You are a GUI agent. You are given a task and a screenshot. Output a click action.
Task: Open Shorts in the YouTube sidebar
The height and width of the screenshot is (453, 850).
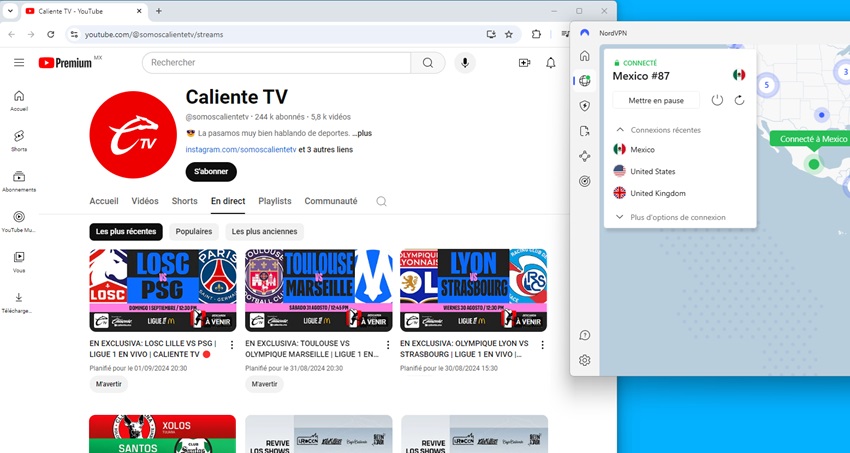[19, 141]
